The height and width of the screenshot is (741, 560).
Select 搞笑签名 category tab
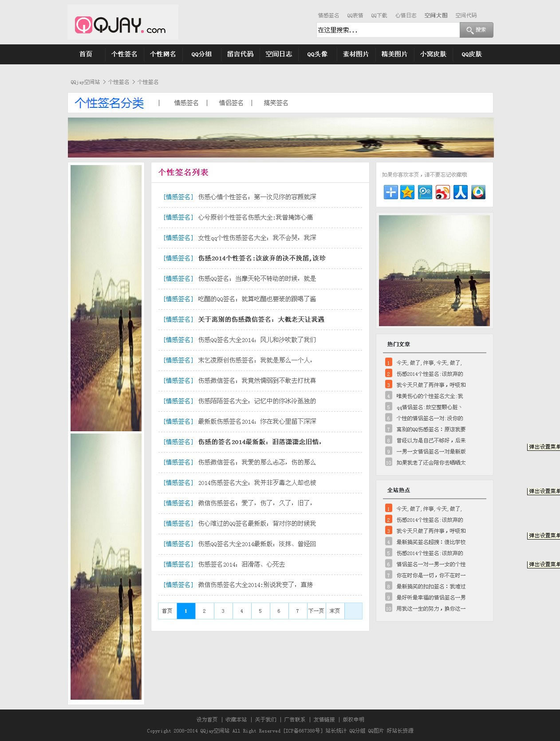click(x=276, y=103)
